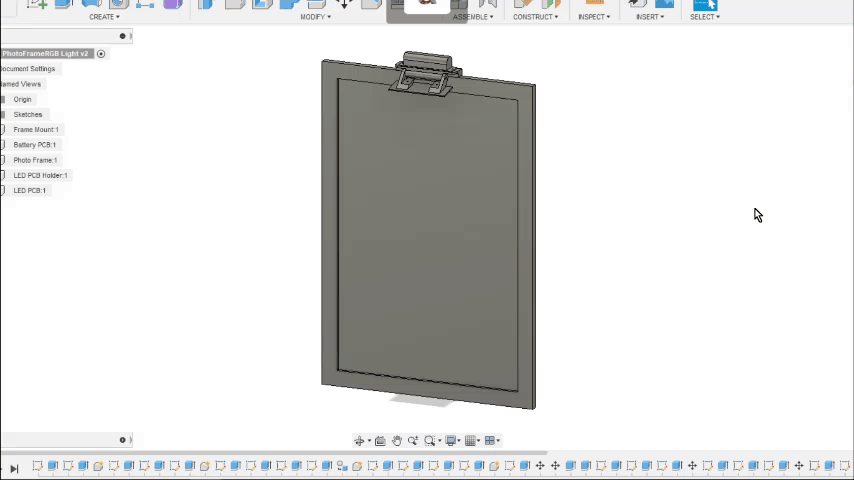Click the purple form icon in CREATE
Viewport: 854px width, 480px height.
coord(173,4)
